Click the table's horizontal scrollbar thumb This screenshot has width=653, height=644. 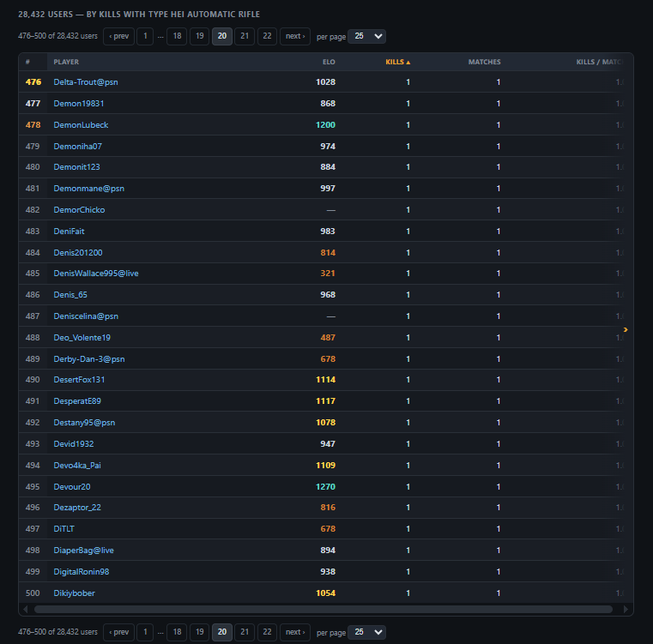tap(323, 610)
